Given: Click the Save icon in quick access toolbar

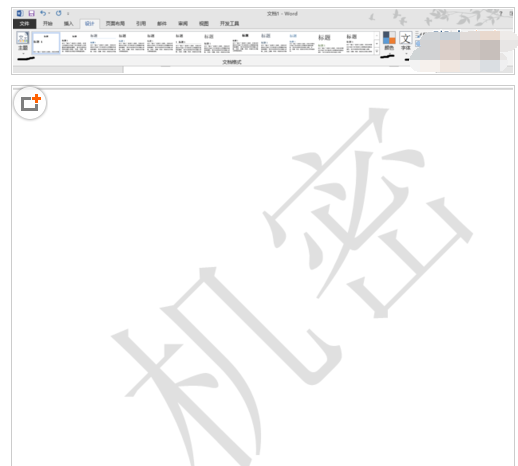Looking at the screenshot, I should pos(31,13).
